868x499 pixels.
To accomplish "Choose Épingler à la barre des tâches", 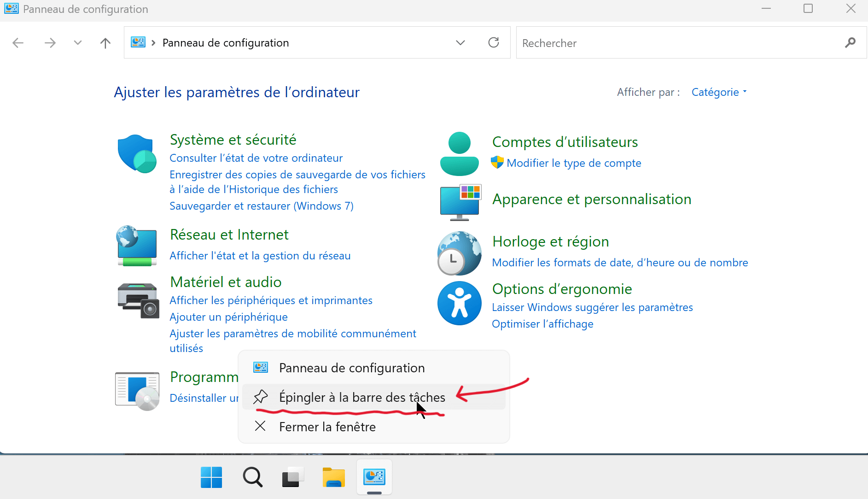I will tap(373, 397).
